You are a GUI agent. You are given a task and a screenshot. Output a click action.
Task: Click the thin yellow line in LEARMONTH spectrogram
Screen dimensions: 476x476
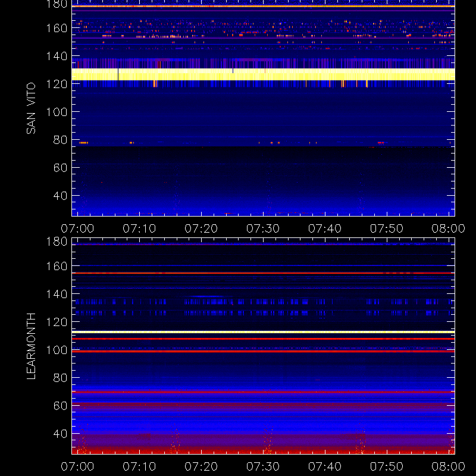point(263,332)
